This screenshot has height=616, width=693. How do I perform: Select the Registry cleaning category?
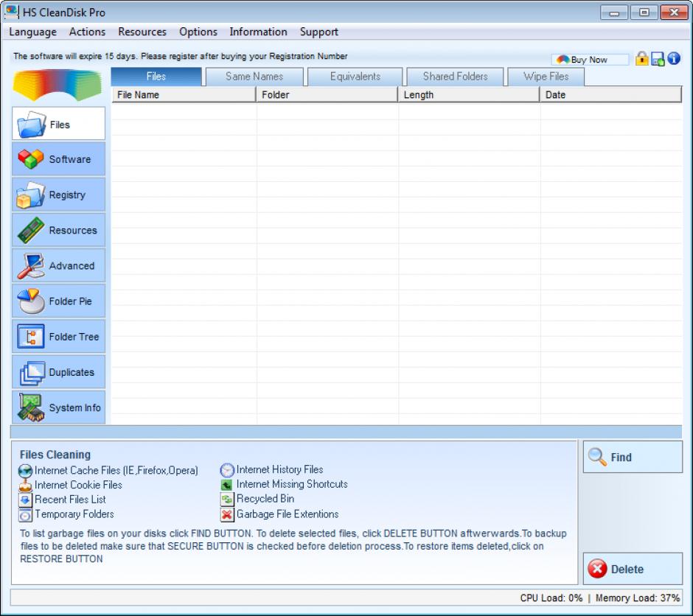pyautogui.click(x=59, y=195)
